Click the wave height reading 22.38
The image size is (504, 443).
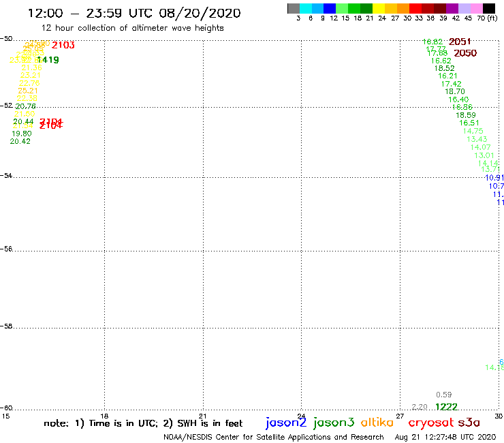point(27,98)
